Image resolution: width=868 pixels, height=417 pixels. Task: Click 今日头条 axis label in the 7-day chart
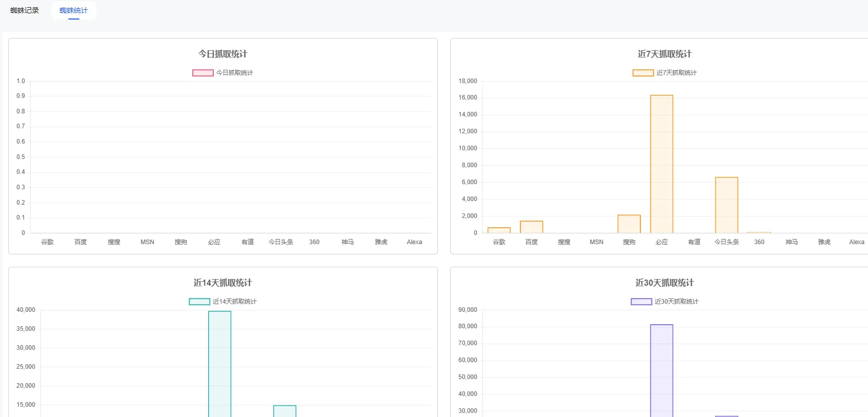[727, 242]
